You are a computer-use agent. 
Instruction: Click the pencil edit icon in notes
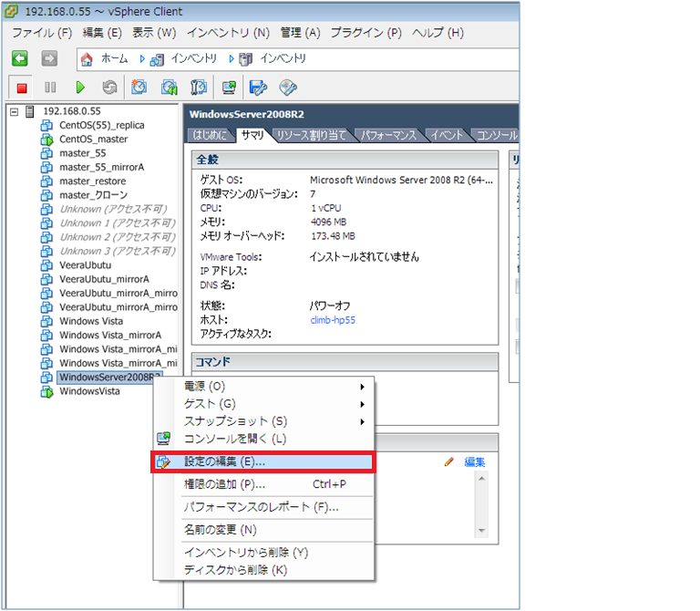[449, 461]
